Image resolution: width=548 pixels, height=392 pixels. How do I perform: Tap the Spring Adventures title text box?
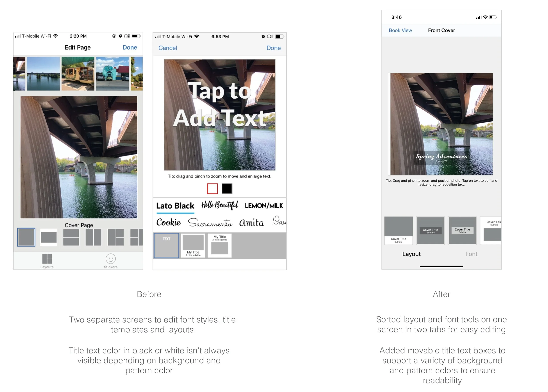pos(441,157)
